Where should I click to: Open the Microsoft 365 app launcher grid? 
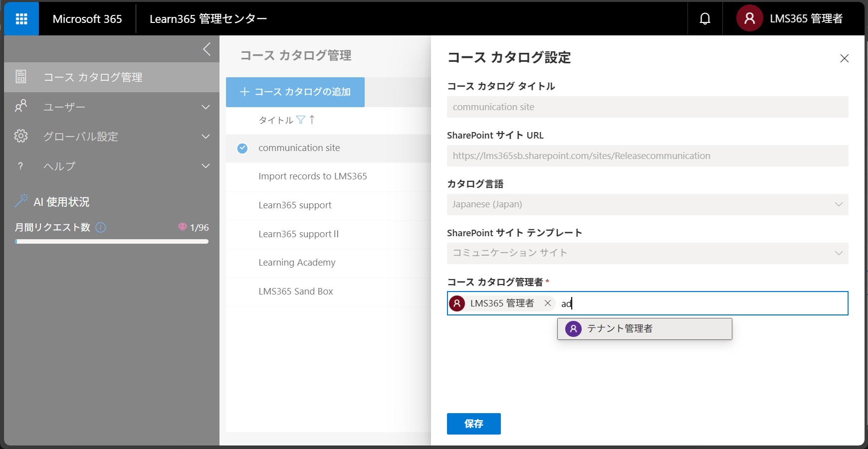(21, 19)
